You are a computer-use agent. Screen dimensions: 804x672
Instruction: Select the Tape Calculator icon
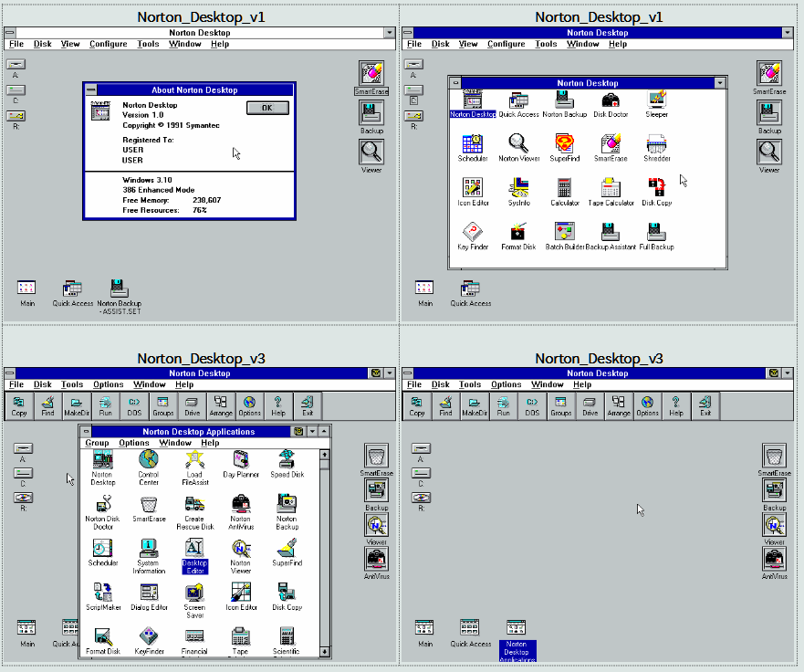(611, 193)
